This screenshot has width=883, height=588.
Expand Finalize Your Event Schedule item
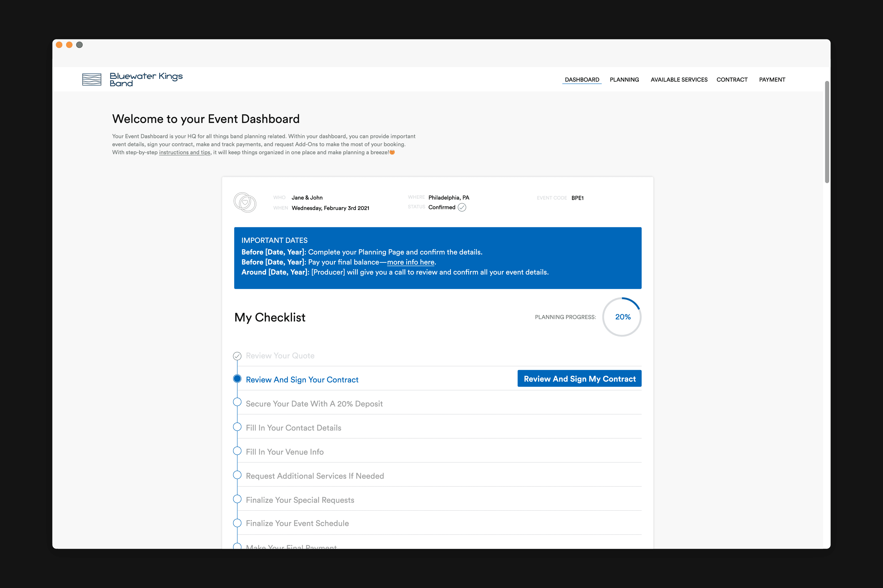pos(297,523)
